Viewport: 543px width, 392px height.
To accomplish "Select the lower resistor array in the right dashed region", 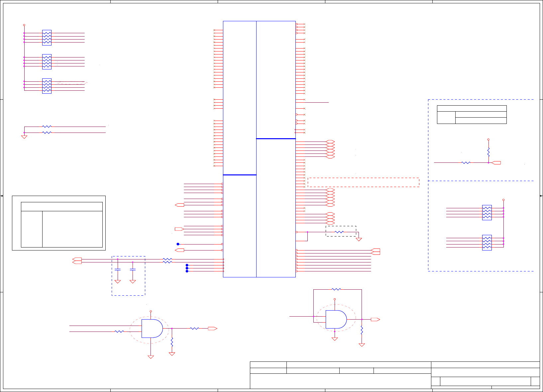I will click(487, 243).
